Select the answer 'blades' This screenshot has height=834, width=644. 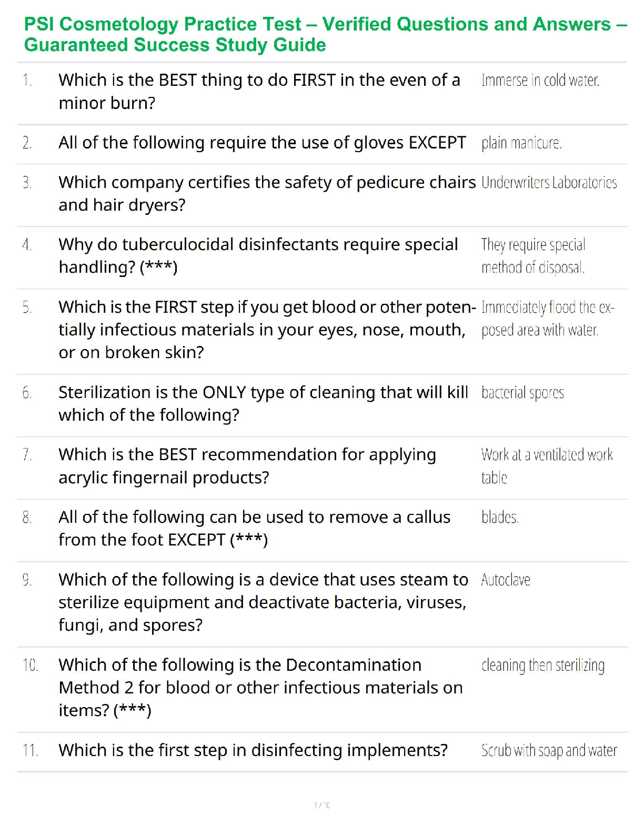[500, 518]
